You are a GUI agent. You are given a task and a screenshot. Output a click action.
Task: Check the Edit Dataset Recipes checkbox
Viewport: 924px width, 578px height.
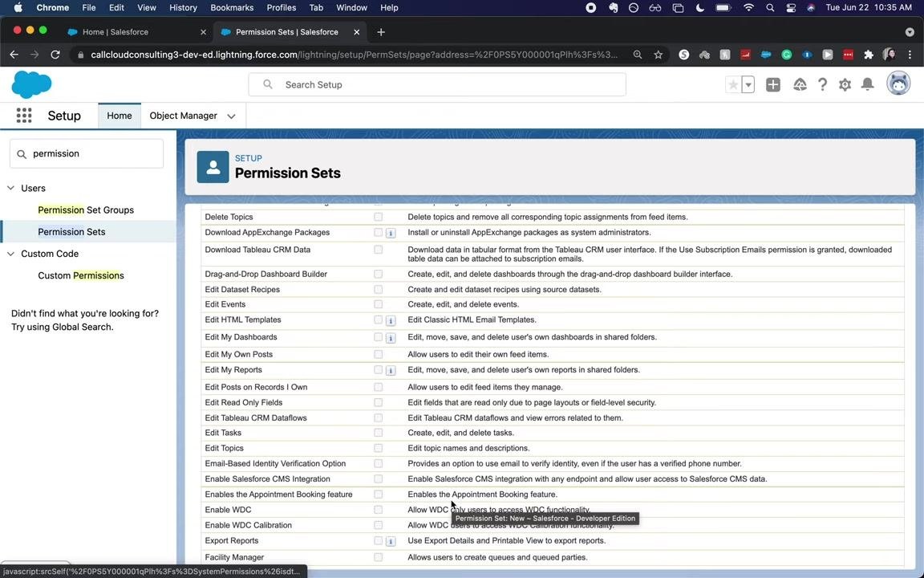[379, 290]
